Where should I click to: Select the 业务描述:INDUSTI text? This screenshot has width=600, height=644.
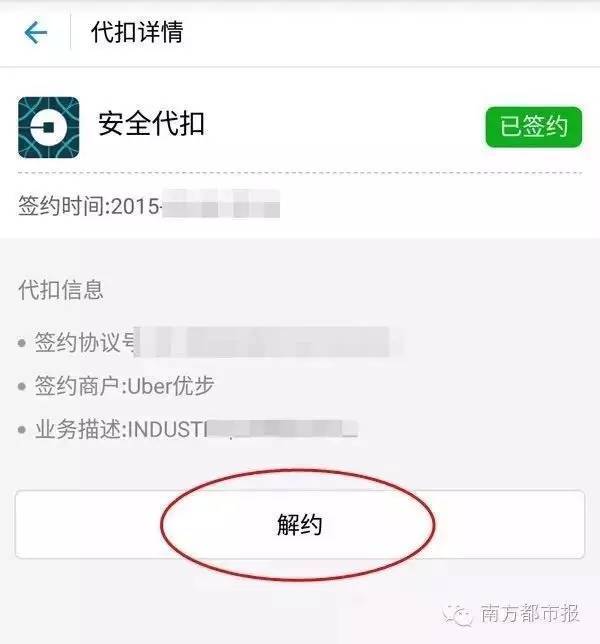pos(121,430)
